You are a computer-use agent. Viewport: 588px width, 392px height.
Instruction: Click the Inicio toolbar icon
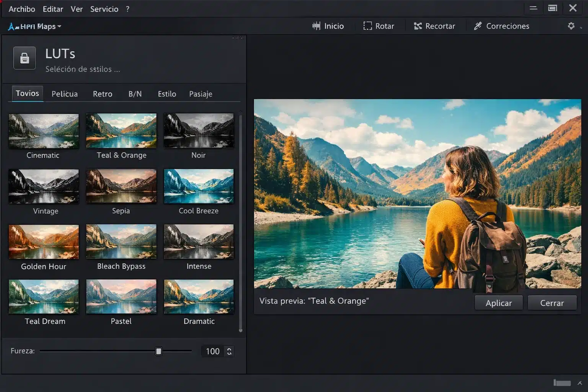tap(317, 26)
